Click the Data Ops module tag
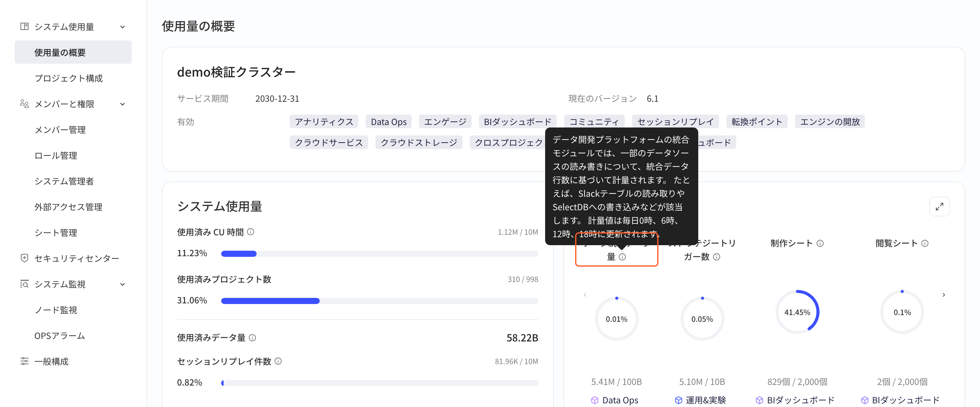Screen dimensions: 980x407 point(388,121)
